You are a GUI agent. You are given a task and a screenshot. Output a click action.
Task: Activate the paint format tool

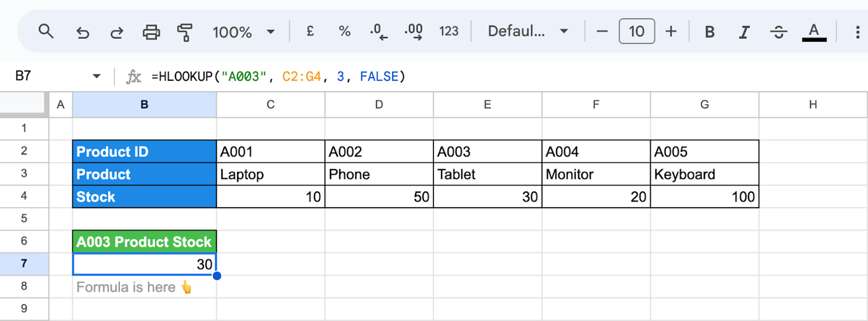[185, 32]
